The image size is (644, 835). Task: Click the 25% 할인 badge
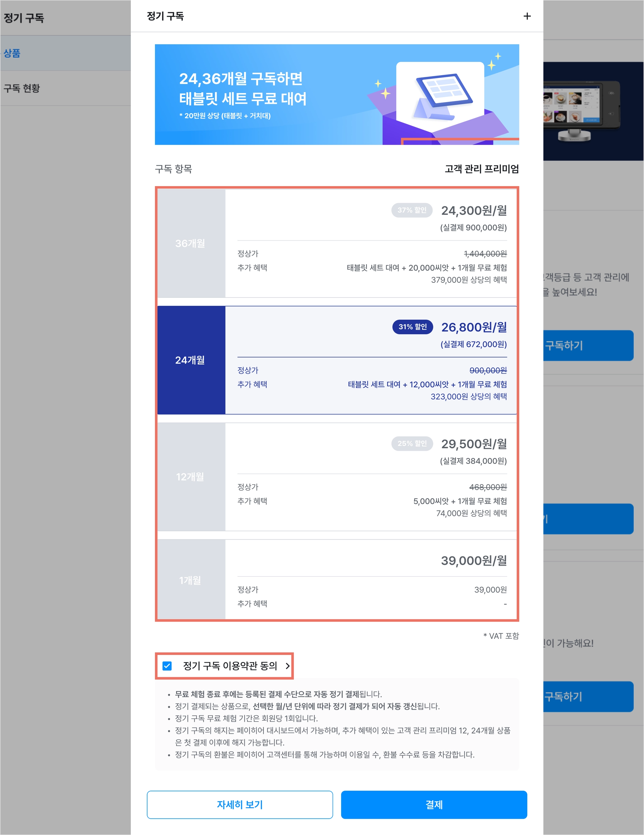(x=412, y=443)
